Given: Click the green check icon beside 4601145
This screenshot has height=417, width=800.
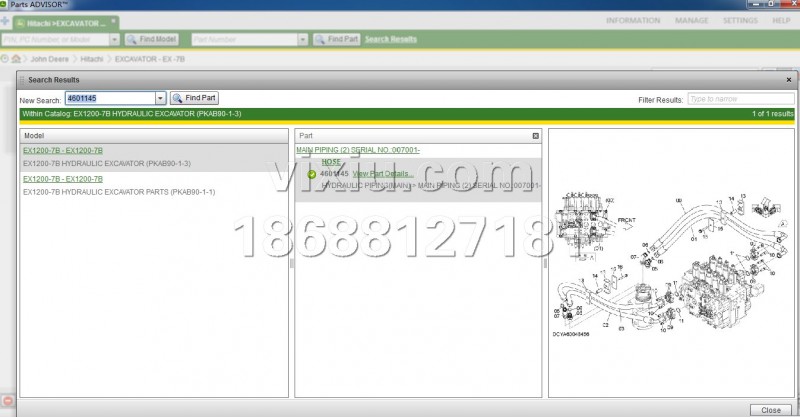Looking at the screenshot, I should pyautogui.click(x=312, y=175).
